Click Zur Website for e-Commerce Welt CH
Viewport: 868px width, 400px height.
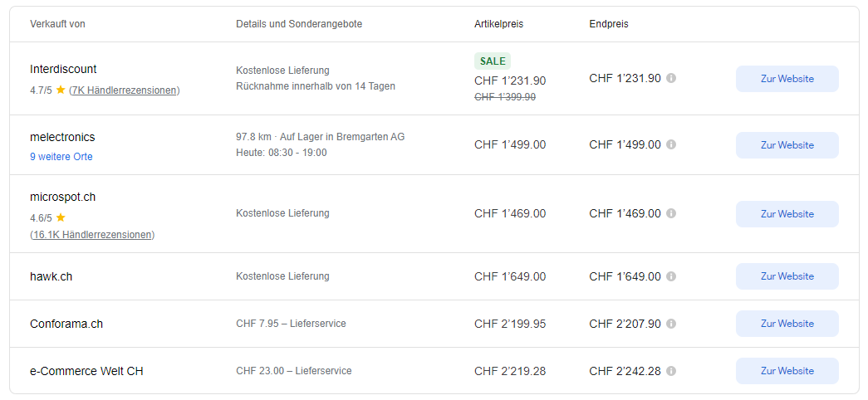tap(787, 371)
